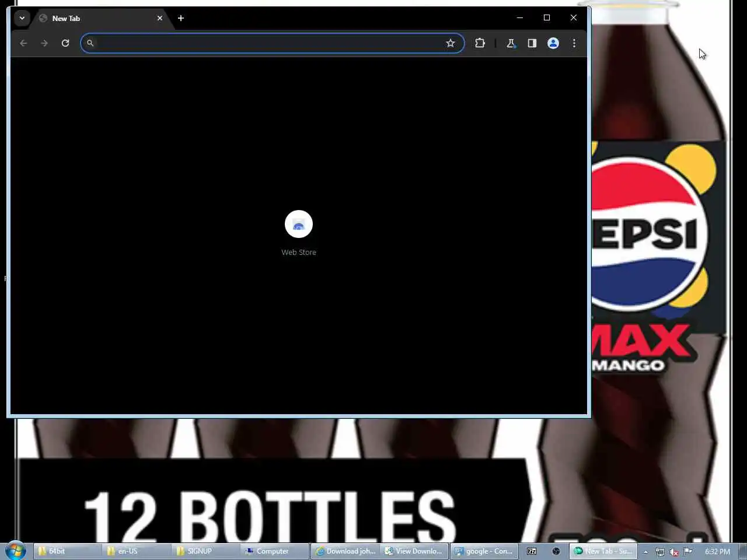Open the Action Center flag icon
This screenshot has height=560, width=747.
(x=688, y=551)
